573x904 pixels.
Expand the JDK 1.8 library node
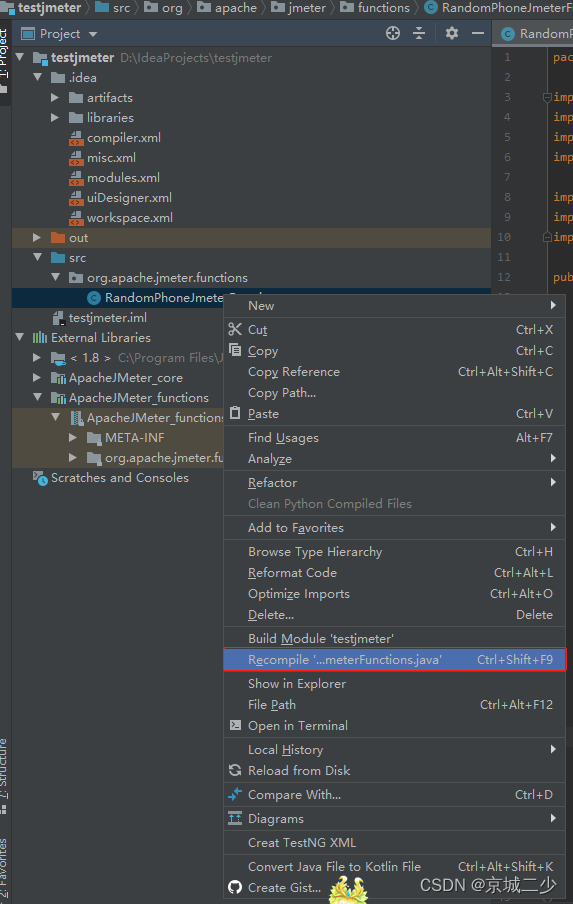click(x=37, y=357)
